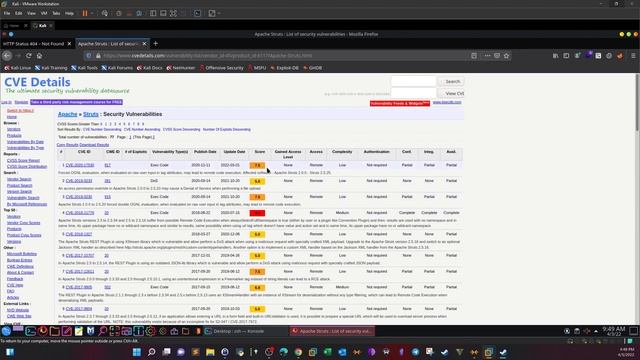
Task: Open Kali Tools bookmark
Action: click(85, 68)
